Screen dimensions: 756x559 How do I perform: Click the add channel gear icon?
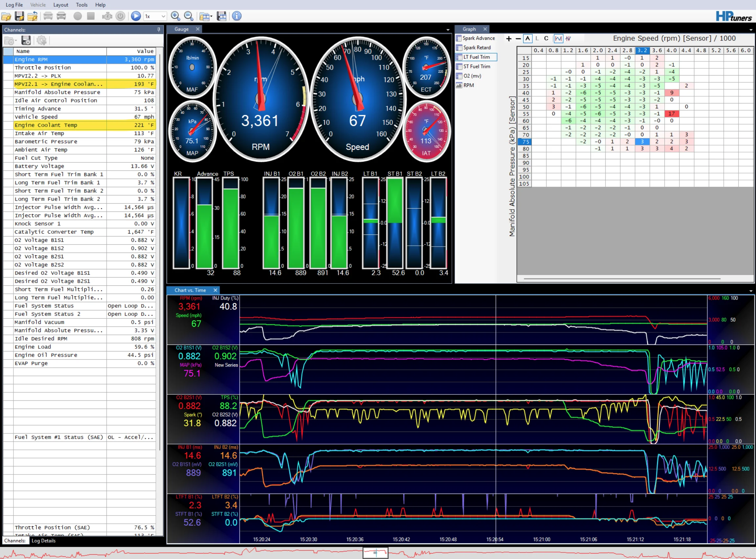[x=42, y=41]
